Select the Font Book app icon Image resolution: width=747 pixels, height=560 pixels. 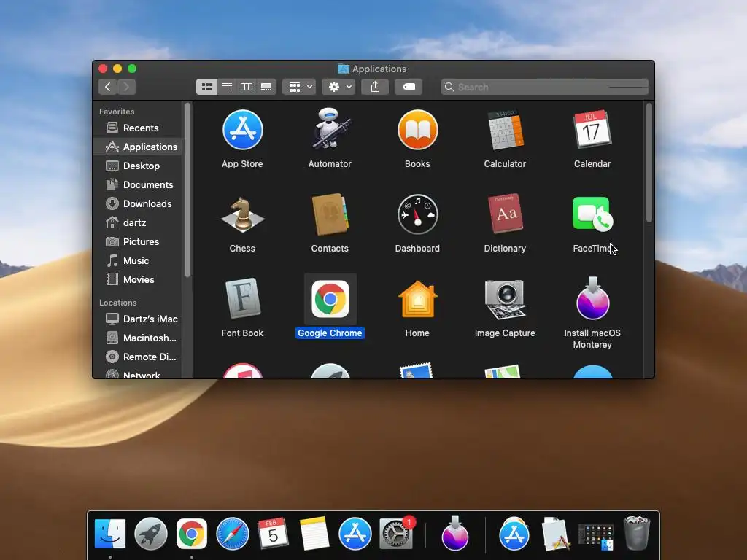(242, 298)
